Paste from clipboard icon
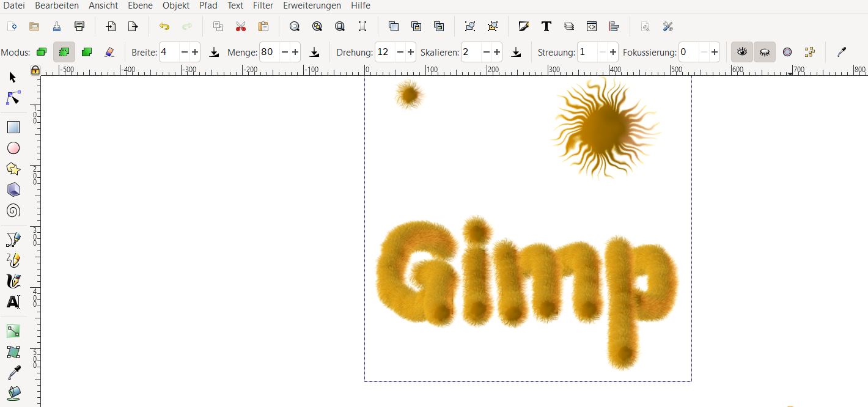Image resolution: width=868 pixels, height=407 pixels. pos(263,26)
